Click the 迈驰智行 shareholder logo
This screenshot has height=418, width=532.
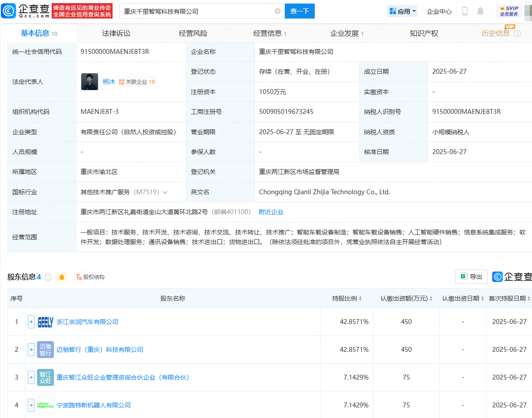[45, 350]
